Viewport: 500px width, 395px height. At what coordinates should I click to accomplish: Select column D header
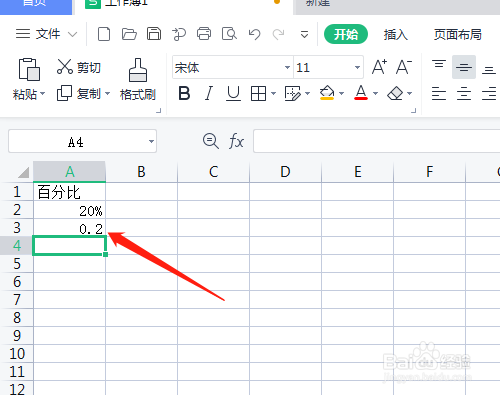(x=285, y=172)
